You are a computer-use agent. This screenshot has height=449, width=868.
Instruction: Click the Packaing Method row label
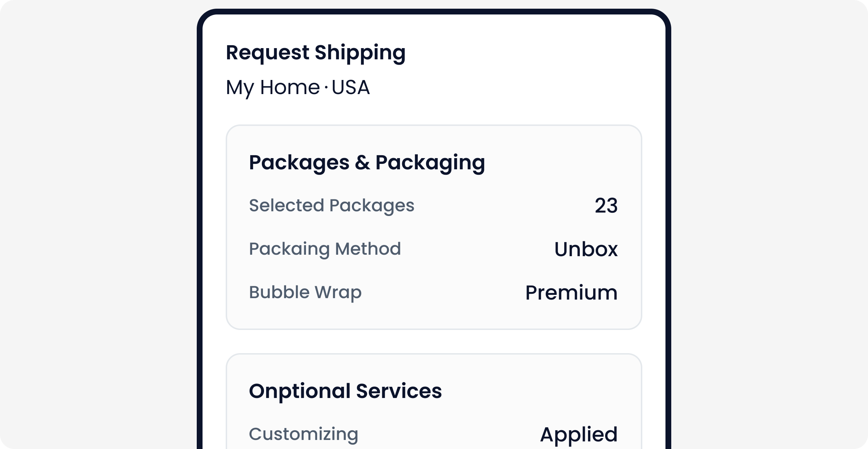click(325, 249)
